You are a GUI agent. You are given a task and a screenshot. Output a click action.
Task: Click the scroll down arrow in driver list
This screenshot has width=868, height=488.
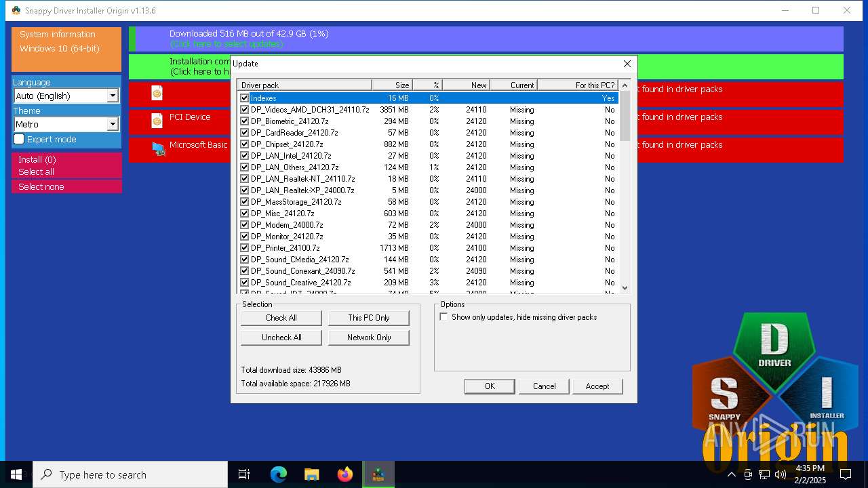click(x=625, y=287)
